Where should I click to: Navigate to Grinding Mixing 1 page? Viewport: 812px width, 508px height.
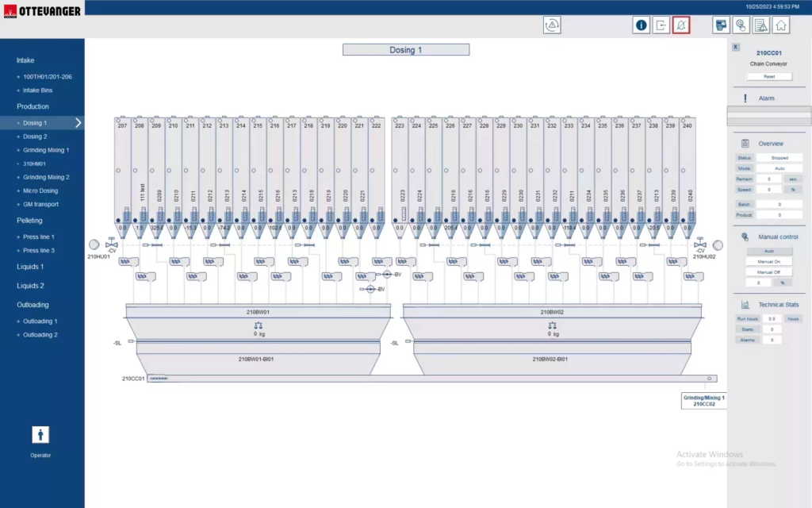tap(46, 150)
